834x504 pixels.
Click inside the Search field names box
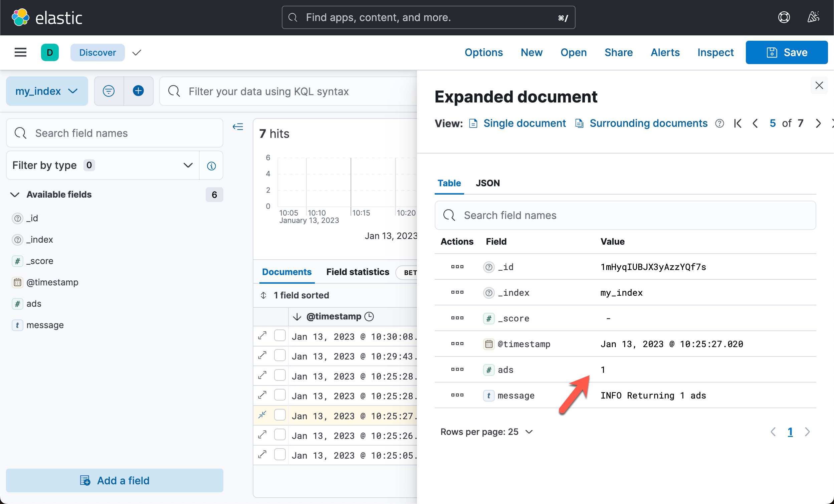(115, 133)
